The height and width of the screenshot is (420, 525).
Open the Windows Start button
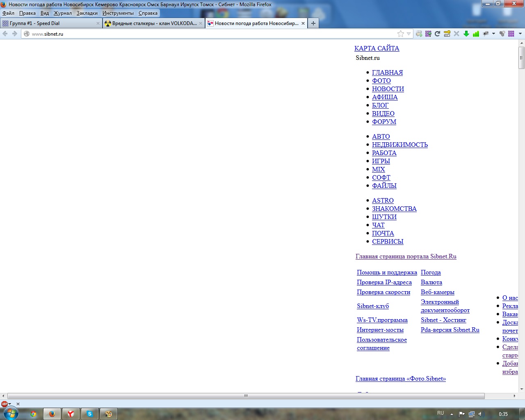click(x=11, y=413)
